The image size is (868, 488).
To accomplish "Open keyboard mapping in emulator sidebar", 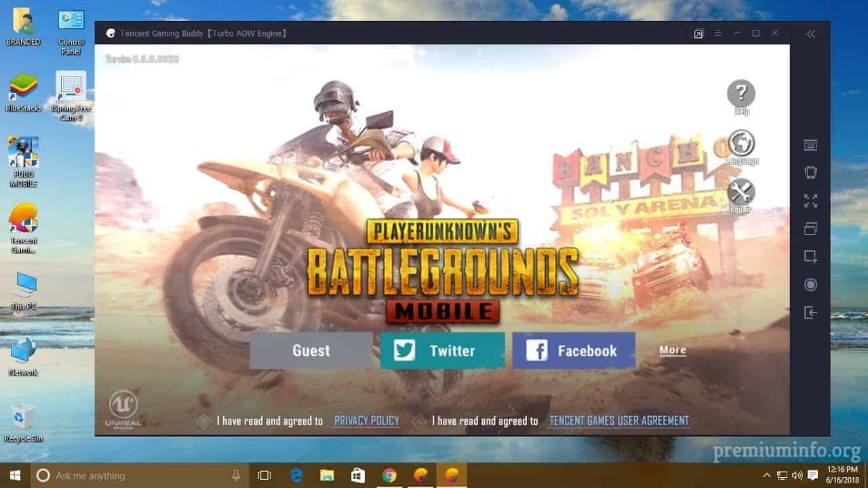I will [810, 145].
